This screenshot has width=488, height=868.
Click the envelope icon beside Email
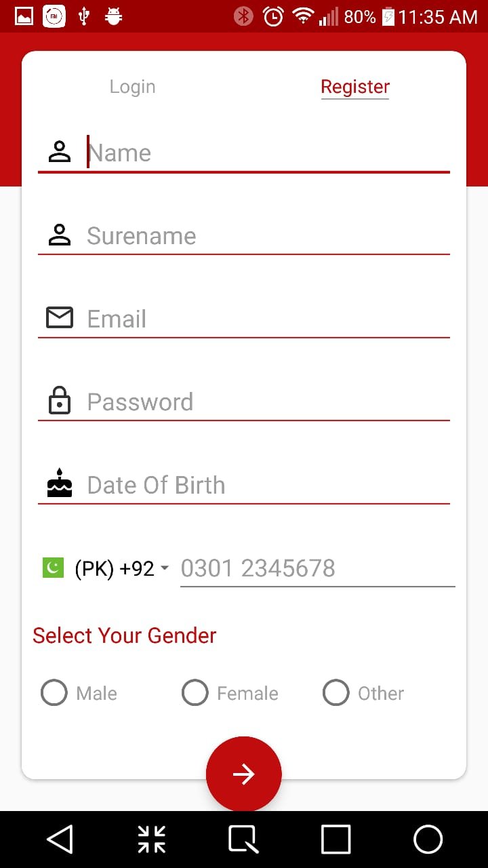coord(60,318)
